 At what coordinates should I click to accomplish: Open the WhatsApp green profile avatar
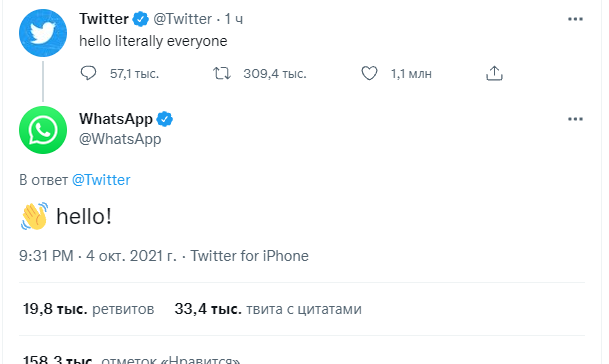pos(43,130)
